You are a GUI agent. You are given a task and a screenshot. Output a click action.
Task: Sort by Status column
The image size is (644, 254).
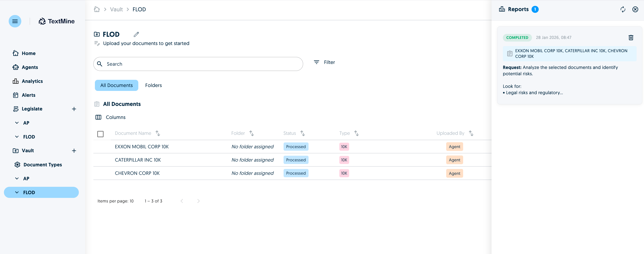tap(302, 133)
